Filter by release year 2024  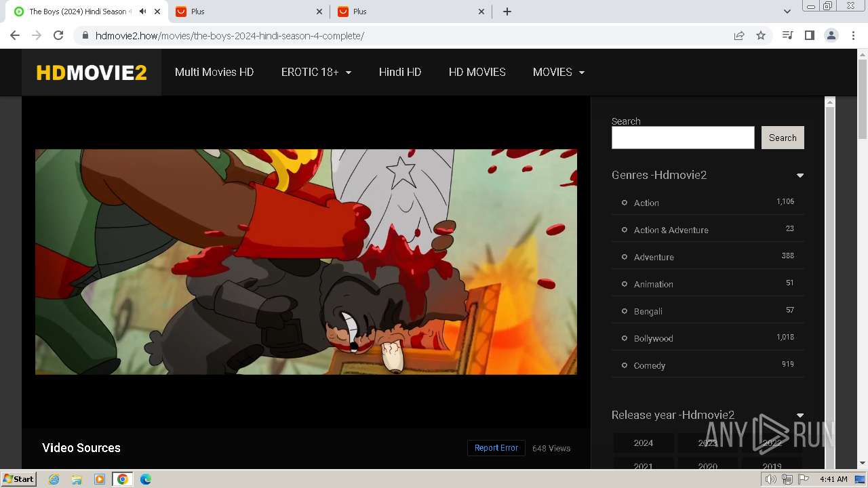[644, 443]
